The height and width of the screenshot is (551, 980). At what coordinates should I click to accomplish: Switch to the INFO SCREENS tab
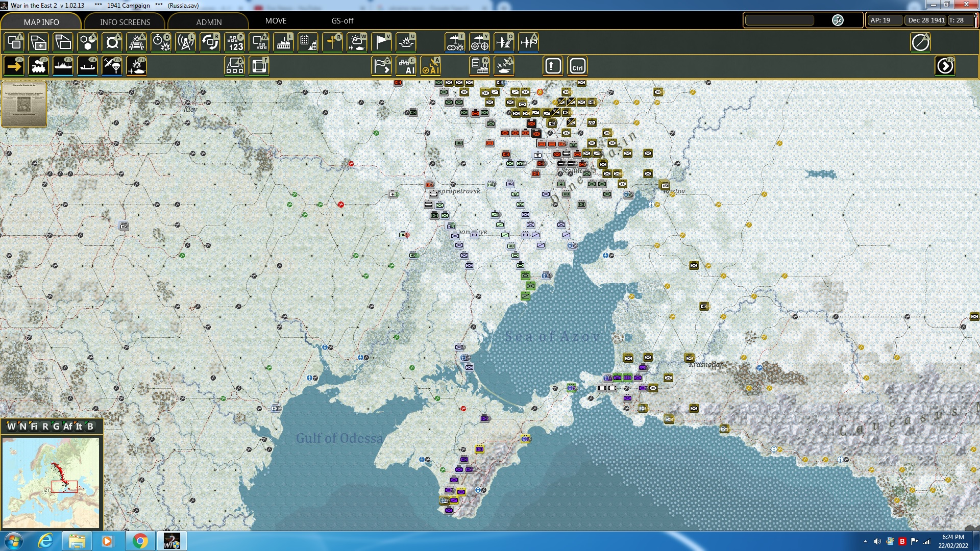tap(125, 21)
